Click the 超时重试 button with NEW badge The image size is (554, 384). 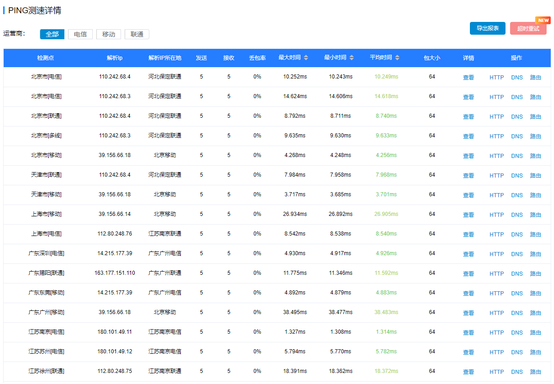coord(528,28)
